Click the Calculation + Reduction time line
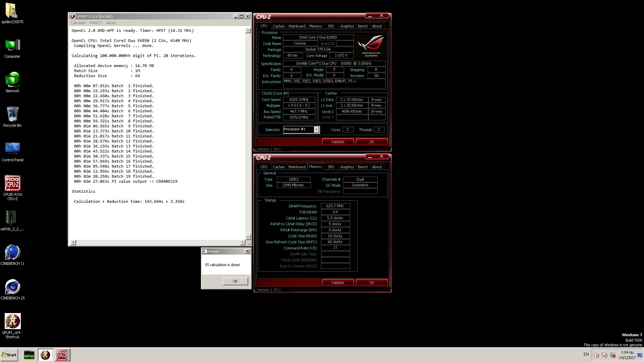This screenshot has width=644, height=362. 129,201
